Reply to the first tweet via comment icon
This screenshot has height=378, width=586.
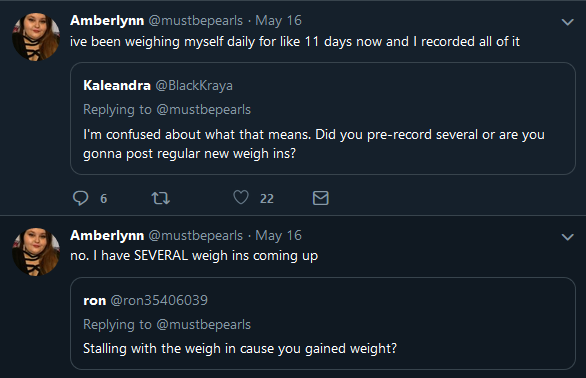[x=80, y=198]
